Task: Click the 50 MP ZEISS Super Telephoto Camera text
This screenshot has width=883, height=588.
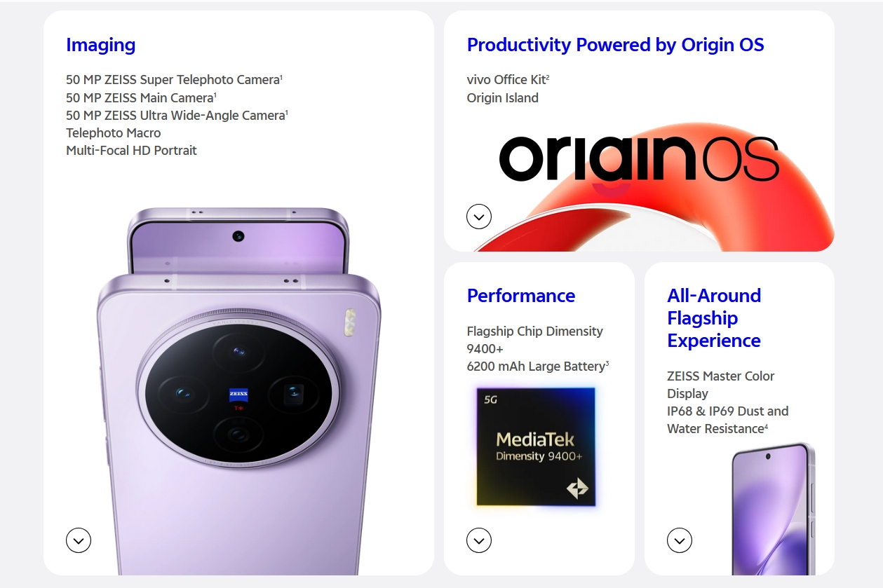Action: click(x=174, y=80)
